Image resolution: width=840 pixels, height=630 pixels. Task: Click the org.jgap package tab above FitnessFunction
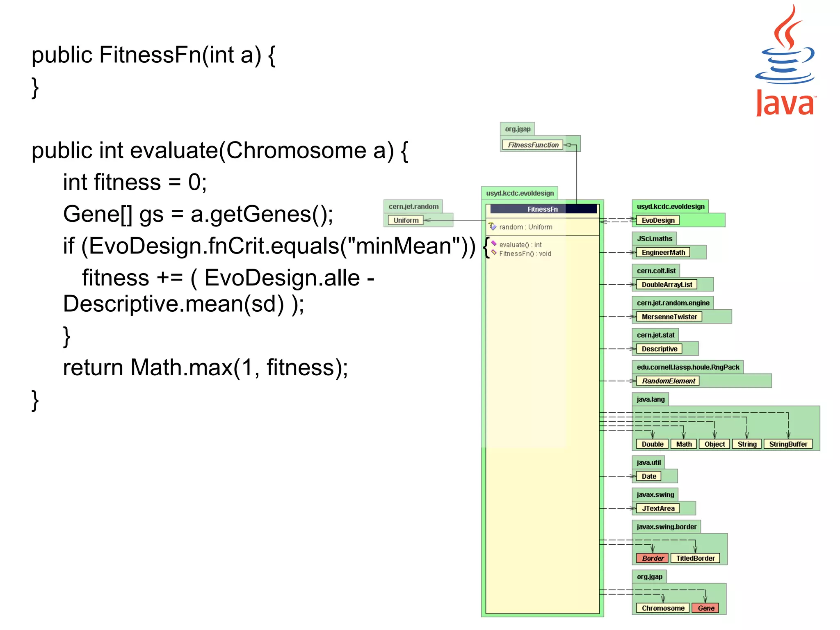517,129
